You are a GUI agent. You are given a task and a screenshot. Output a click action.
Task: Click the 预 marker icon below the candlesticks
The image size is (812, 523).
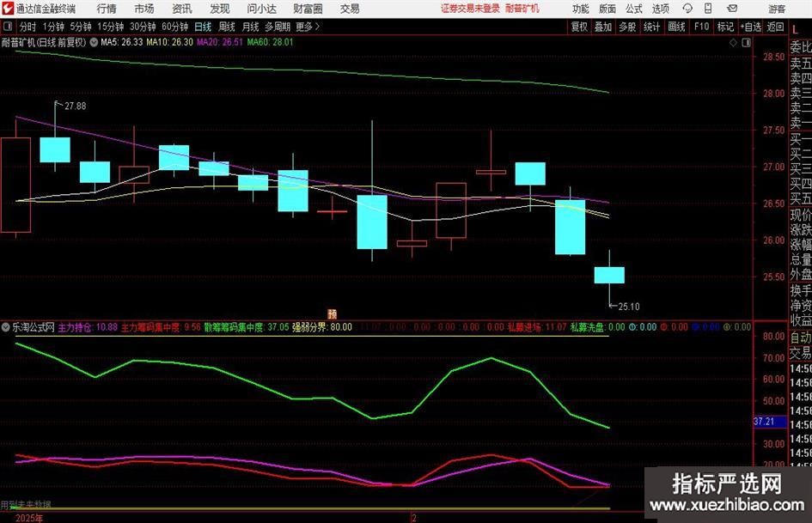[x=332, y=314]
